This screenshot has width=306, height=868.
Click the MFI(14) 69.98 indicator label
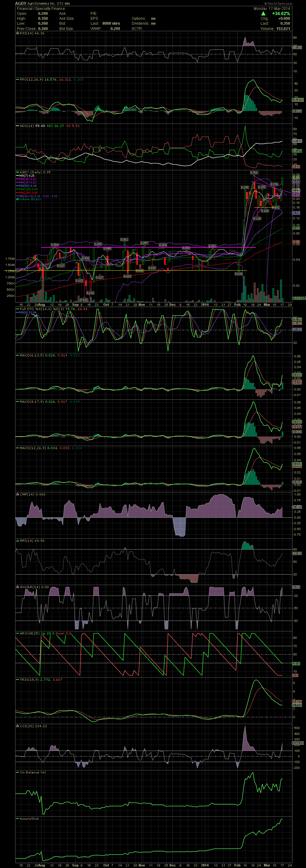coord(32,541)
